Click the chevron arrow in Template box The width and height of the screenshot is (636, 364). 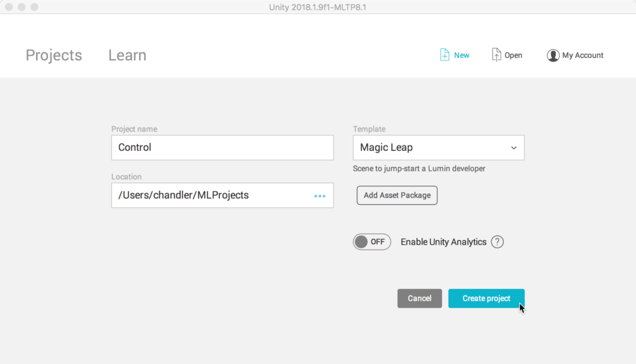(514, 148)
